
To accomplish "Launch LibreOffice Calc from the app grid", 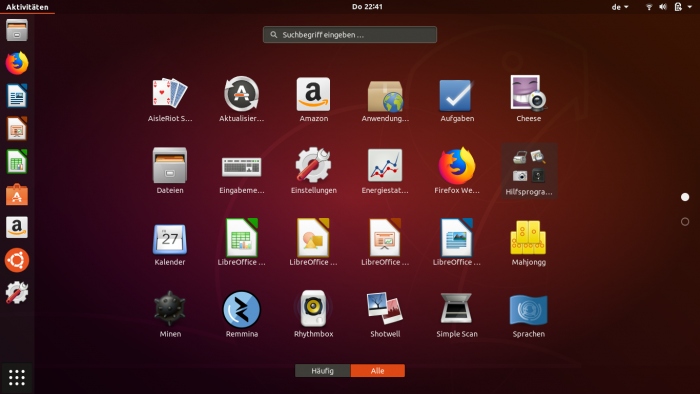I will 242,243.
